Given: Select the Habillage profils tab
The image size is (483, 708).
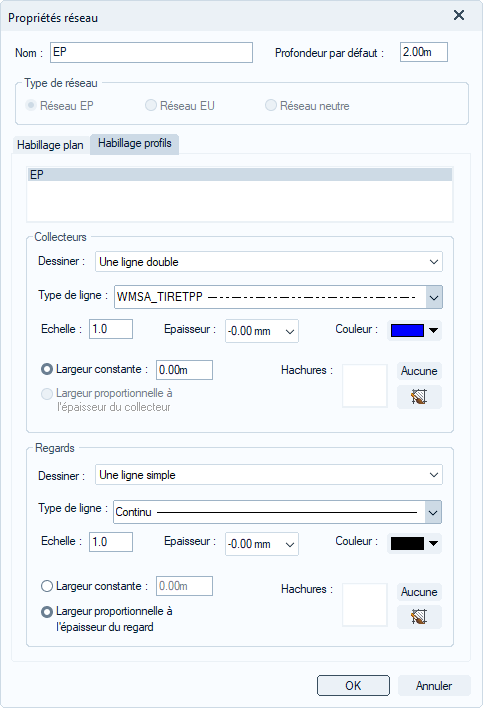Looking at the screenshot, I should [135, 144].
